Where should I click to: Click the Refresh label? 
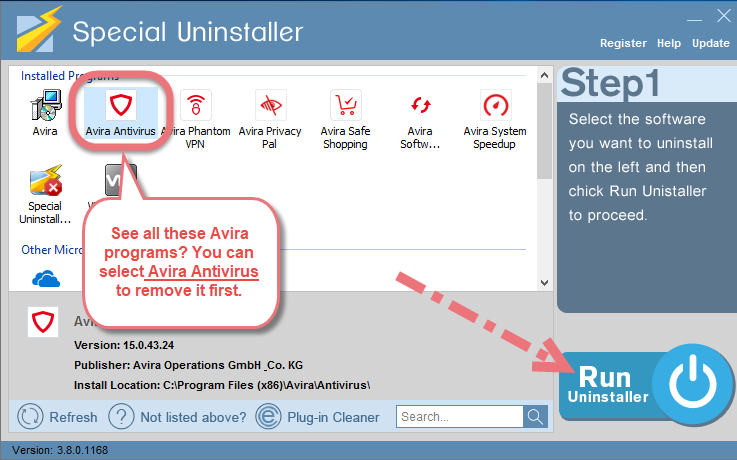(73, 417)
